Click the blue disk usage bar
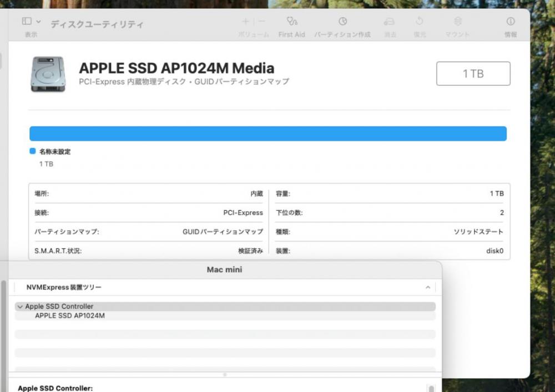This screenshot has height=392, width=555. click(268, 134)
